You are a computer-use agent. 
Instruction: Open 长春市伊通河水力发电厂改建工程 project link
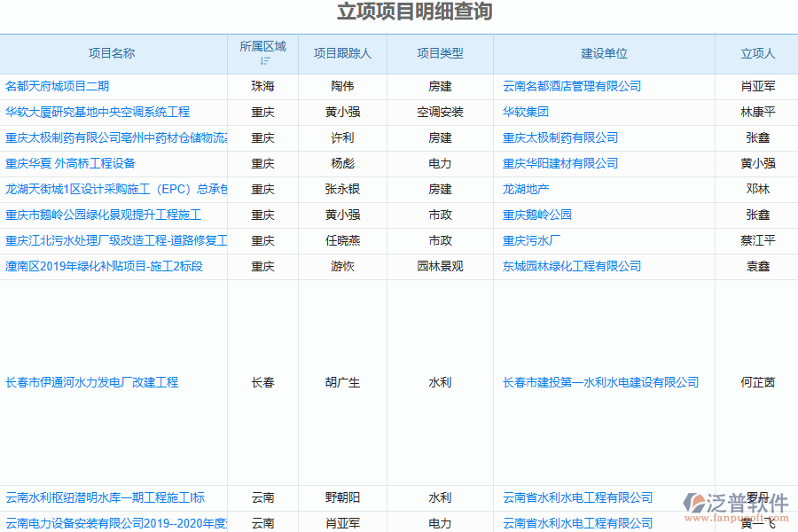coord(92,383)
